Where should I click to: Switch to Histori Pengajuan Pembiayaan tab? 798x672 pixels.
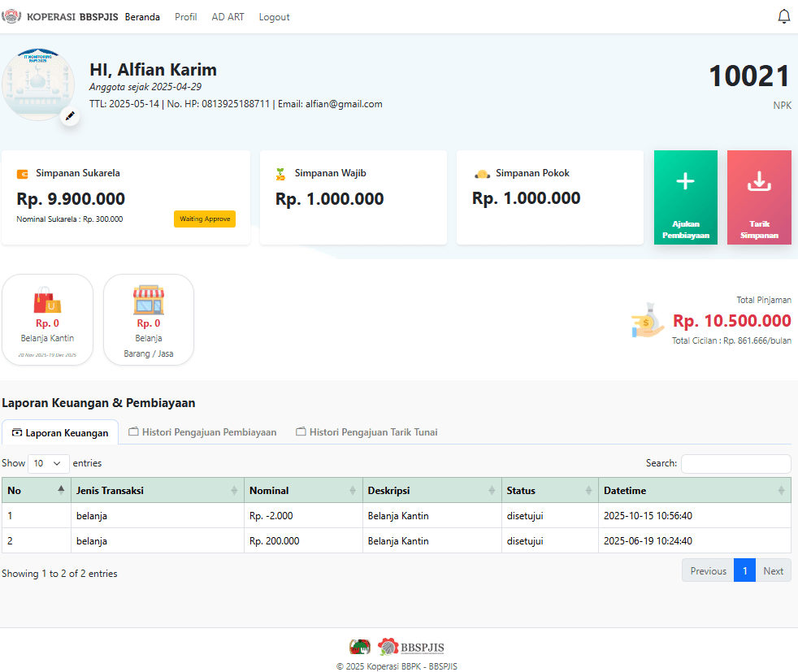click(202, 432)
